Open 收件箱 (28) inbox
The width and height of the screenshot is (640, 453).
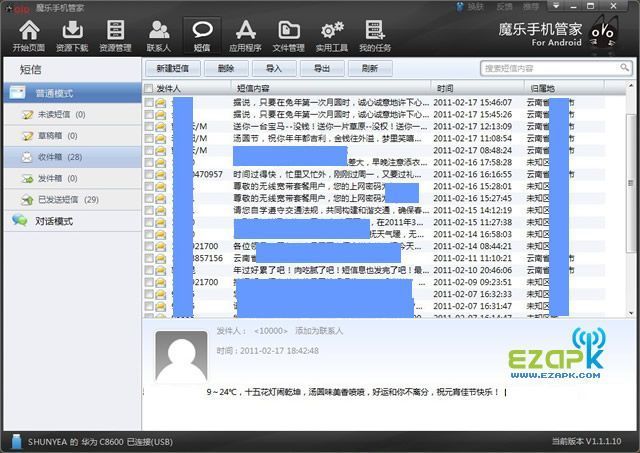(x=72, y=157)
